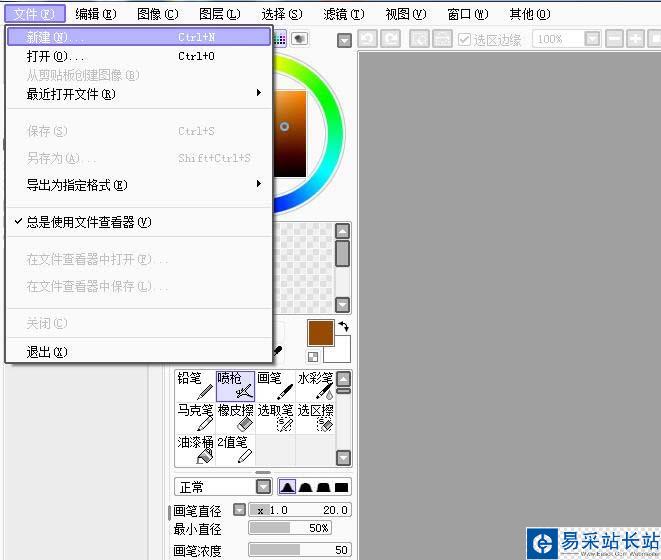The width and height of the screenshot is (661, 560).
Task: Choose 退出 from the file menu
Action: click(139, 351)
